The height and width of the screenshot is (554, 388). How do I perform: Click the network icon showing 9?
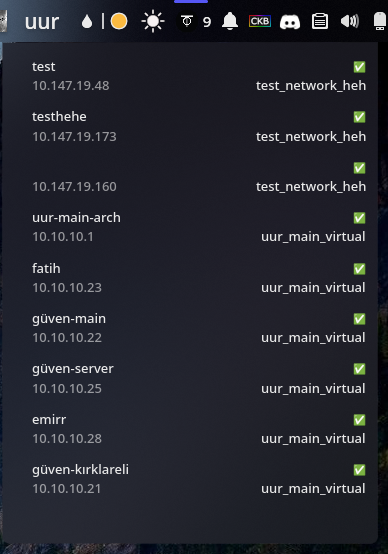(x=195, y=22)
